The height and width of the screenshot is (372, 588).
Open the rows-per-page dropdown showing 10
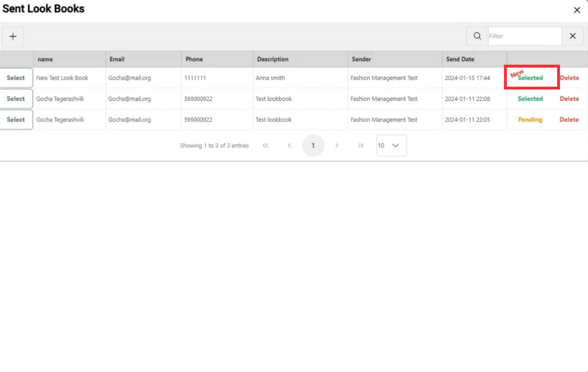pyautogui.click(x=391, y=146)
